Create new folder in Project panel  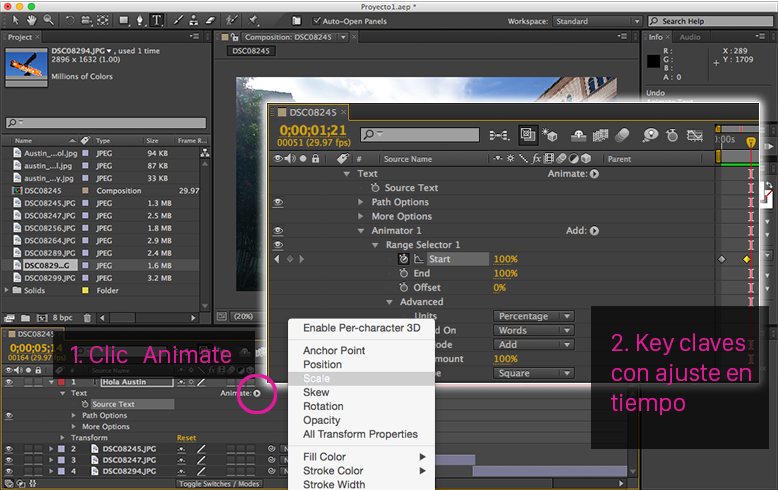point(25,318)
